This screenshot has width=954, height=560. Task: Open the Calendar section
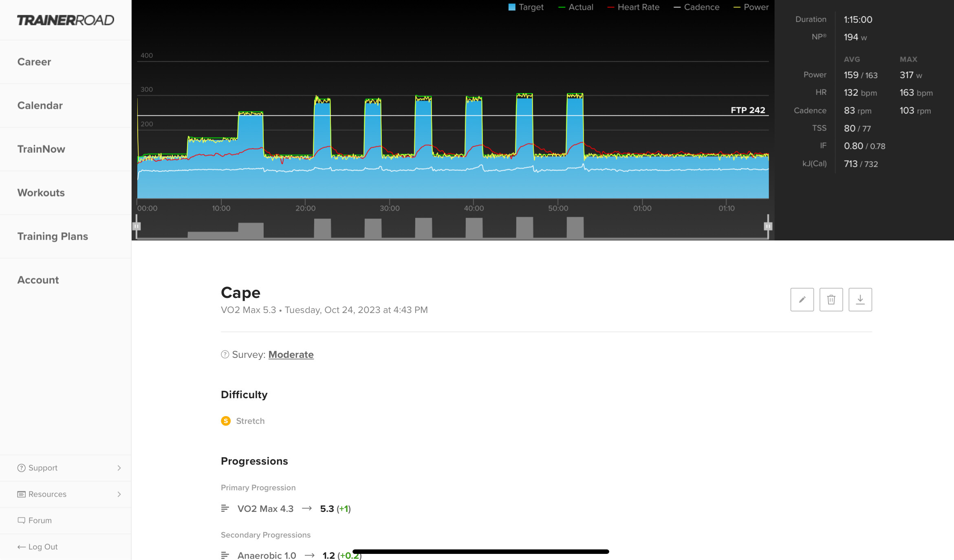click(x=40, y=106)
